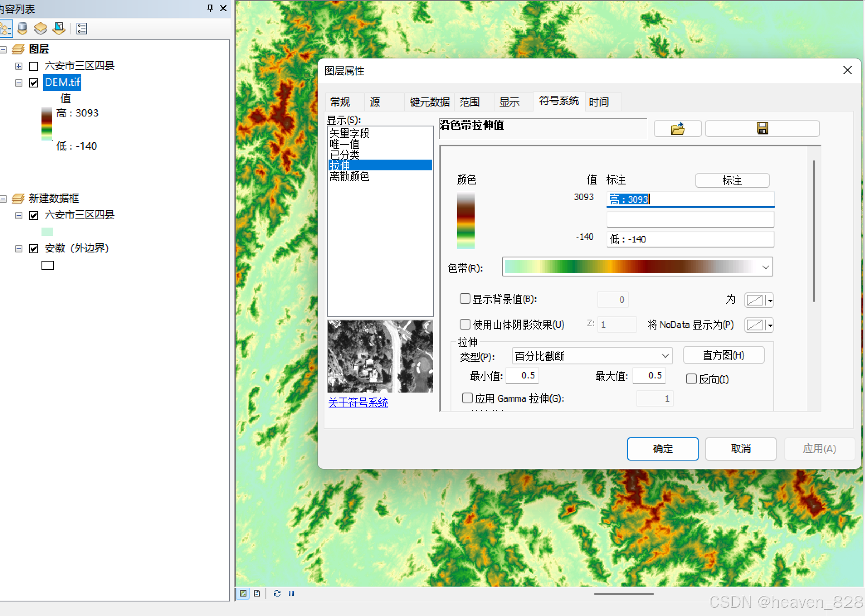This screenshot has width=865, height=616.
Task: Enable 使用山体阴影效果 checkbox
Action: tap(465, 324)
